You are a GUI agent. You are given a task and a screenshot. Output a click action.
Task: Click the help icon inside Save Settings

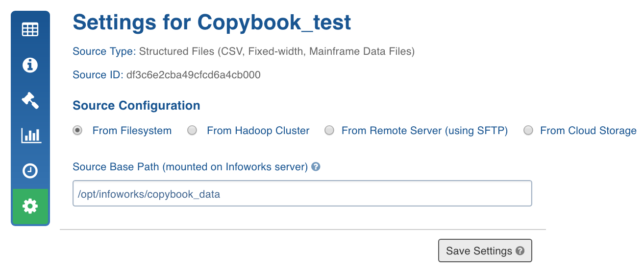tap(520, 251)
